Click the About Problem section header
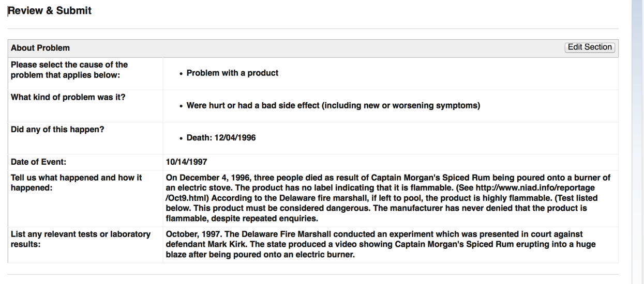Screen dimensions: 644x284 (313, 48)
